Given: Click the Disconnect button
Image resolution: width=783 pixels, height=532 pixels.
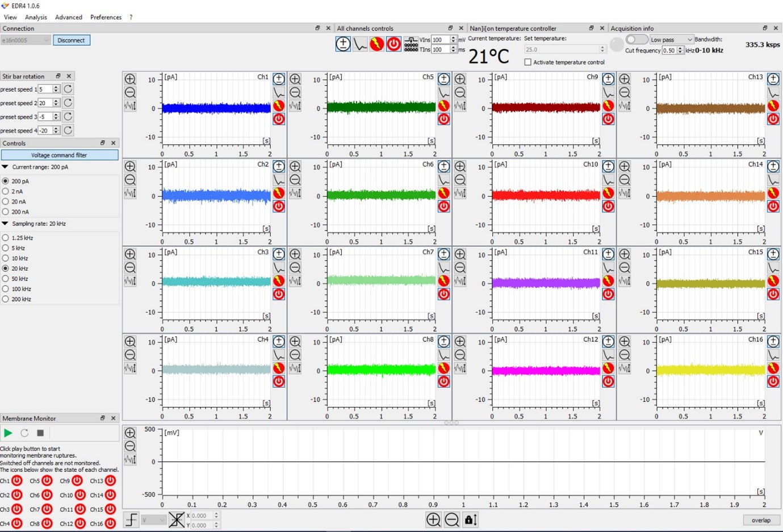Looking at the screenshot, I should click(x=71, y=40).
